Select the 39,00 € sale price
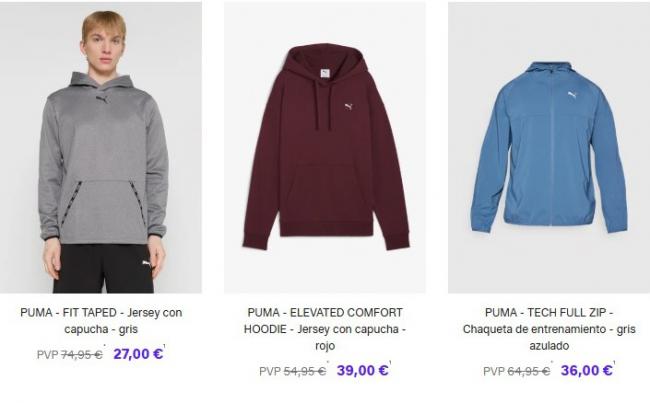This screenshot has width=650, height=403. (362, 370)
